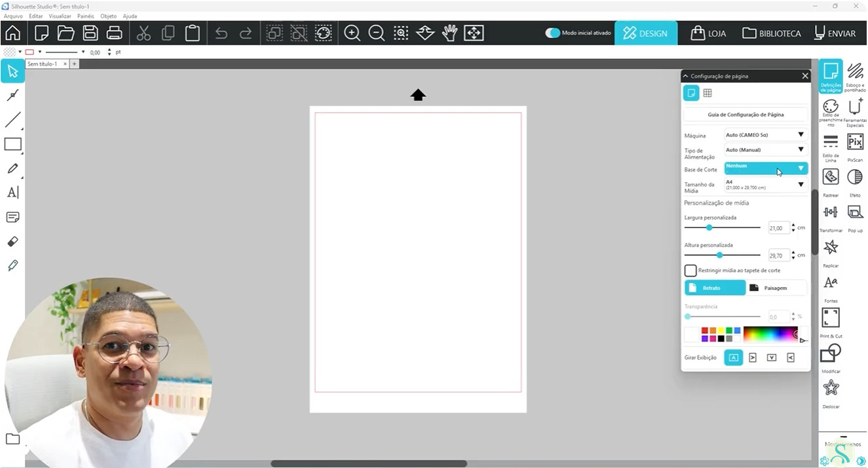Open the PixScan panel
This screenshot has width=868, height=468.
click(x=855, y=146)
